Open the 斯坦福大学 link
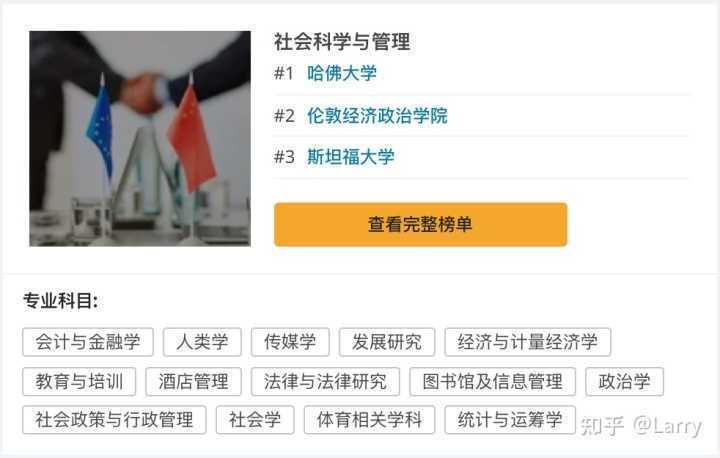 [x=350, y=157]
